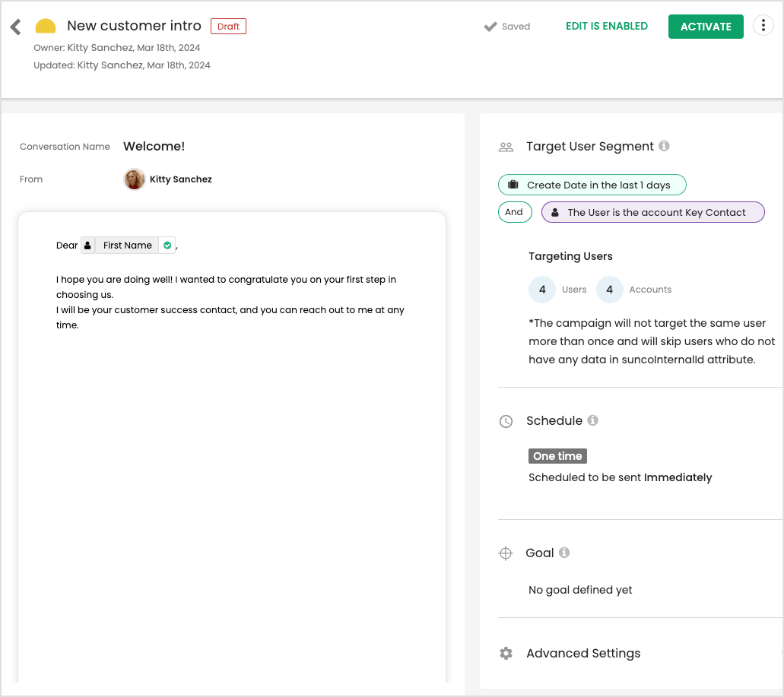Open the Target User Segment info icon
This screenshot has height=697, width=784.
(664, 146)
